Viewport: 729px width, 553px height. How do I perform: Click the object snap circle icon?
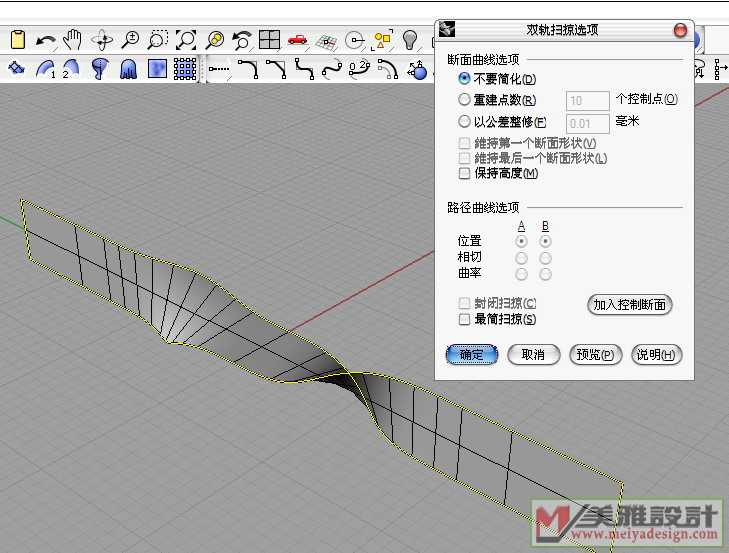(x=354, y=40)
